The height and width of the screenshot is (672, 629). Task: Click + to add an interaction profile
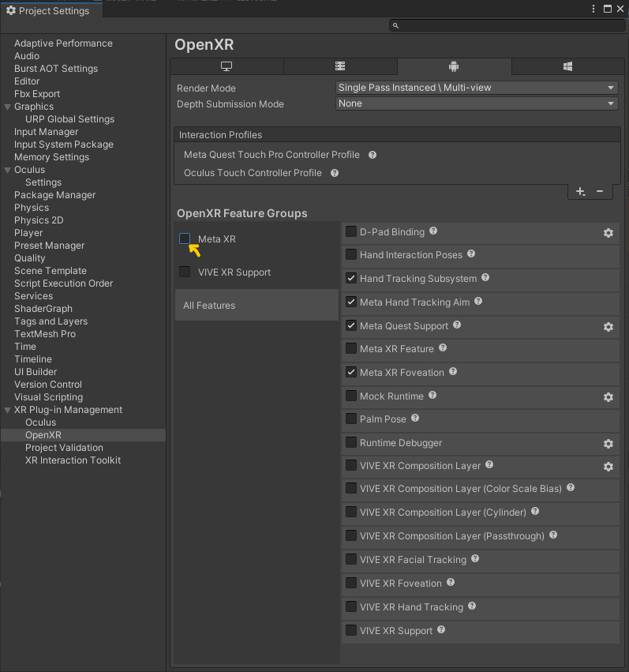click(580, 191)
